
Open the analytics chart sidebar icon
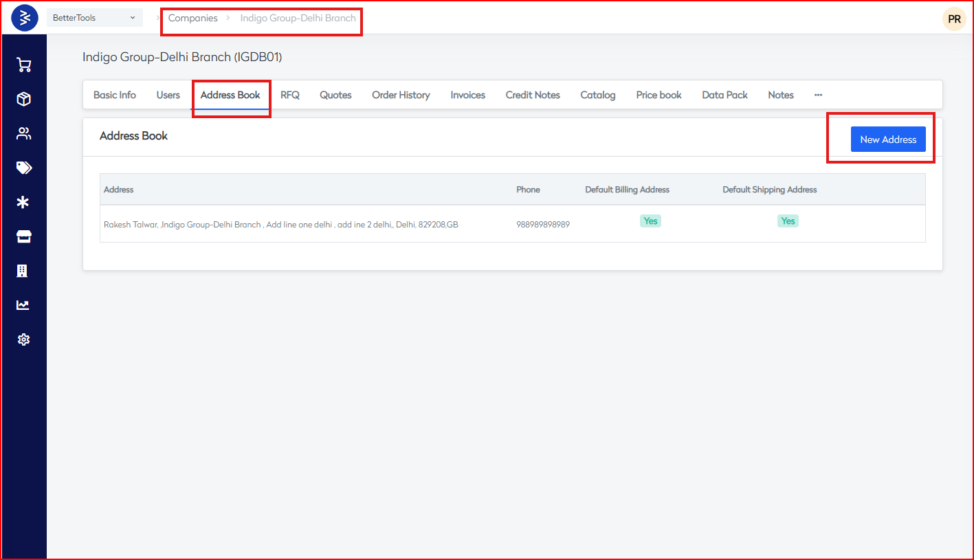pyautogui.click(x=23, y=305)
